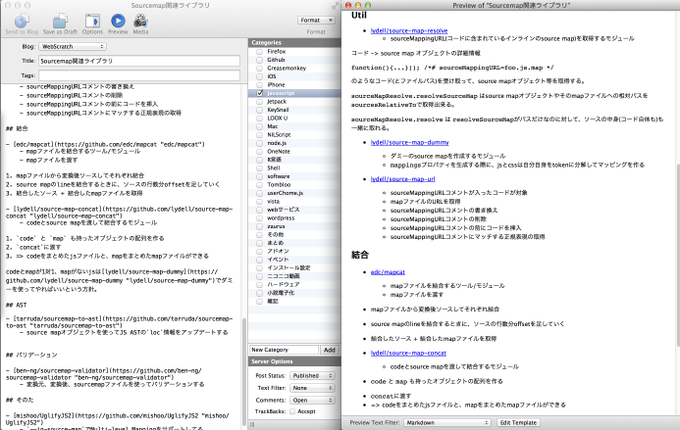Click the small icon below Server Options

(252, 424)
